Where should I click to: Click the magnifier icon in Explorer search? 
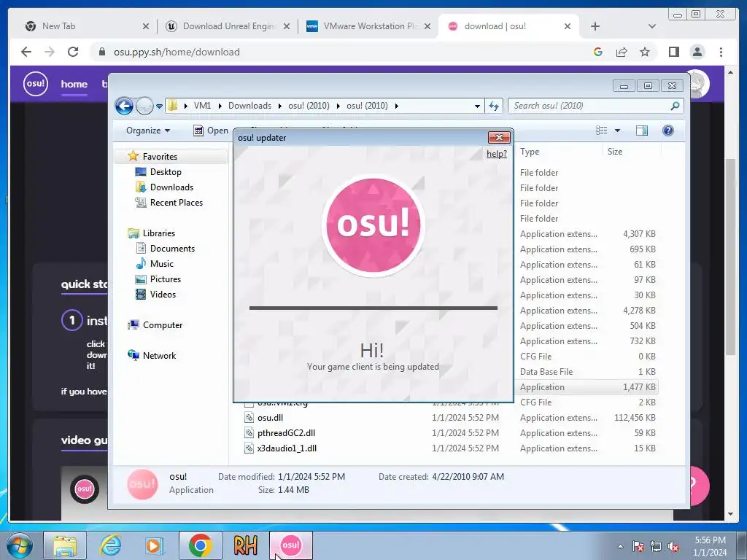click(x=675, y=106)
